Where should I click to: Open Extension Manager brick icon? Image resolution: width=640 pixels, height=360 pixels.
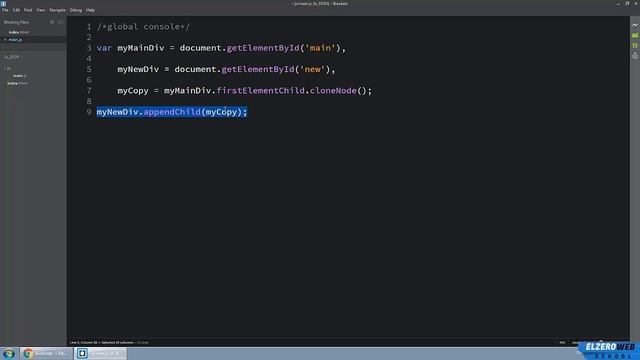[635, 36]
